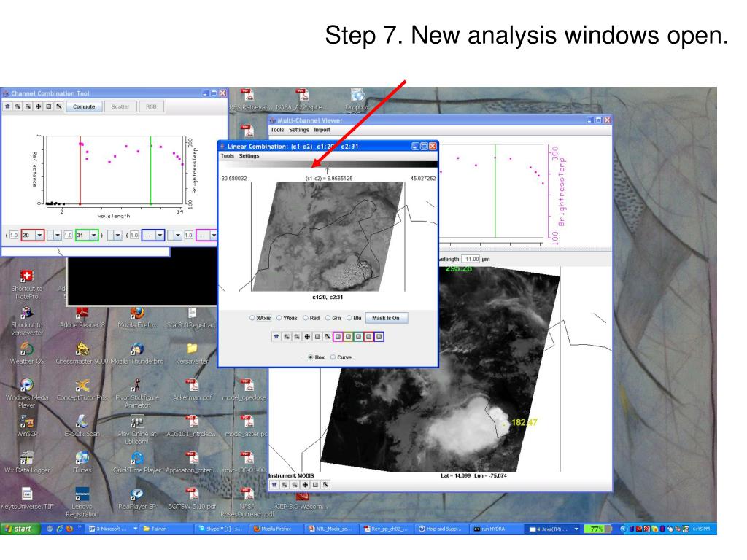Viewport: 747px width, 560px height.
Task: Open Tools menu in Multi-Channel Viewer
Action: (x=277, y=130)
